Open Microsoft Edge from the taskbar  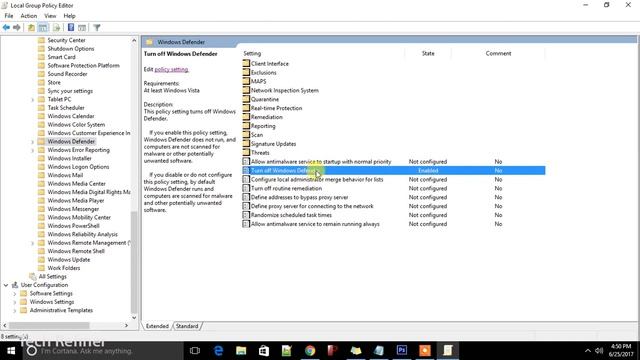click(x=218, y=350)
